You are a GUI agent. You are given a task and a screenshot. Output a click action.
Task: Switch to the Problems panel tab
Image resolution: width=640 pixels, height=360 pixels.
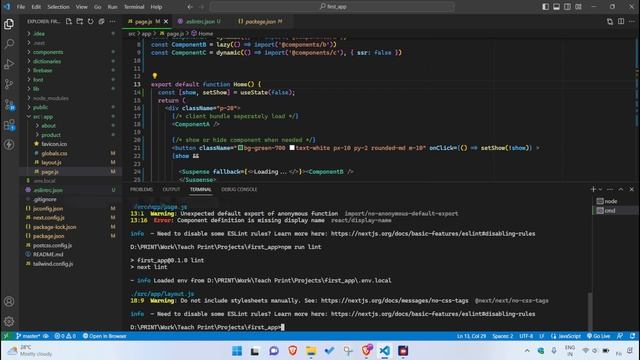pyautogui.click(x=141, y=189)
